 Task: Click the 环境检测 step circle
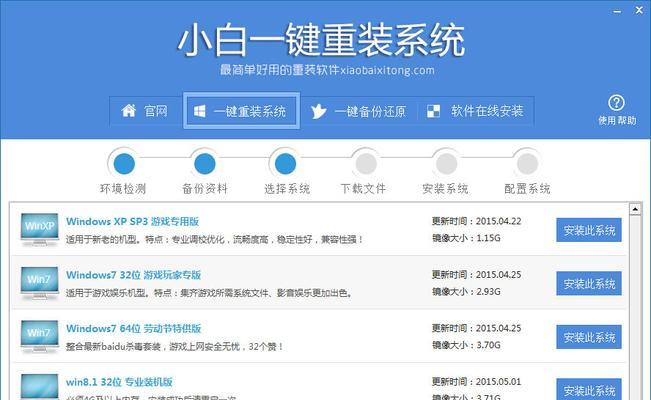[x=124, y=164]
